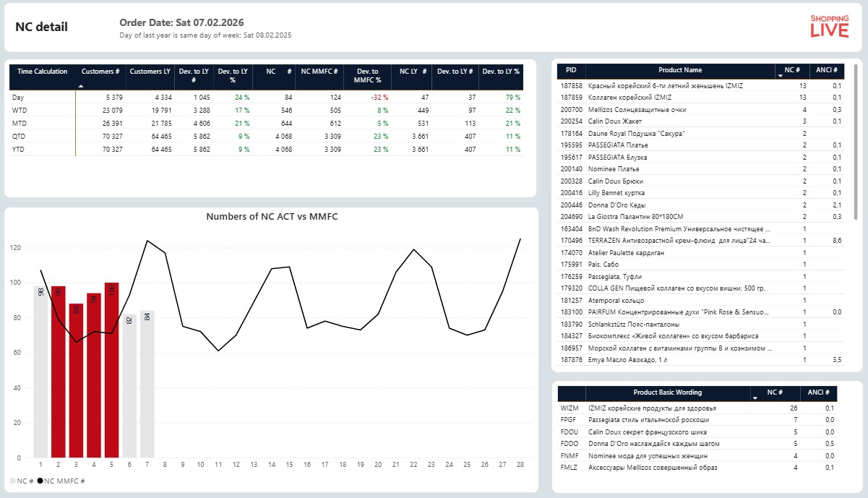
Task: Select the Atelier Paulette кардиган product
Action: click(x=700, y=252)
